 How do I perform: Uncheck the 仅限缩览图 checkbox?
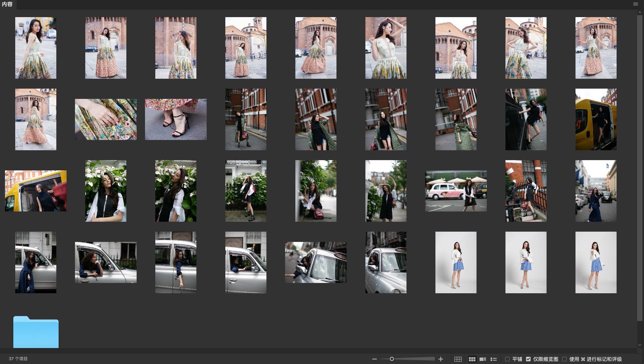(528, 359)
